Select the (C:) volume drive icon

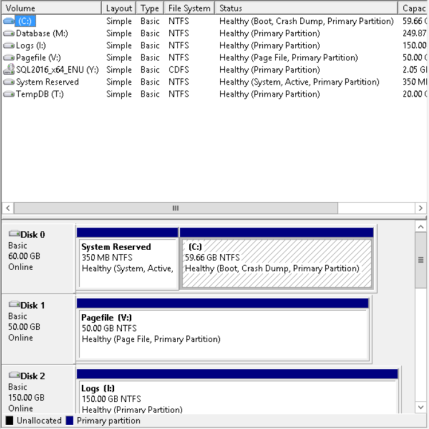[9, 21]
